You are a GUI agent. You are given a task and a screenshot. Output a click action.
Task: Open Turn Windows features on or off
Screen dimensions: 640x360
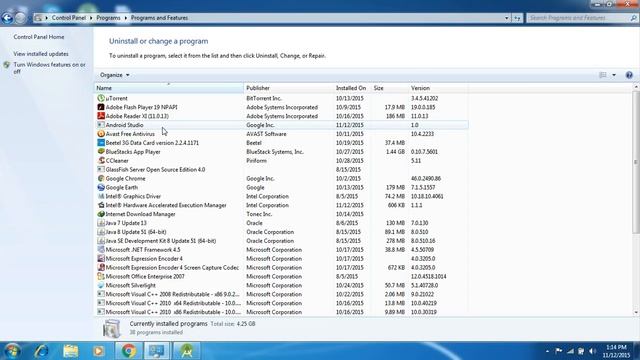49,68
